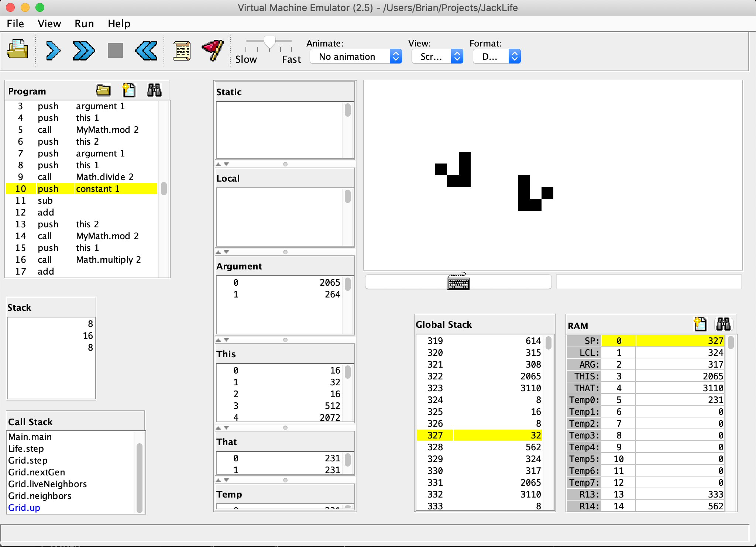Run the program with fast-forward button
Viewport: 756px width, 547px height.
[x=84, y=51]
